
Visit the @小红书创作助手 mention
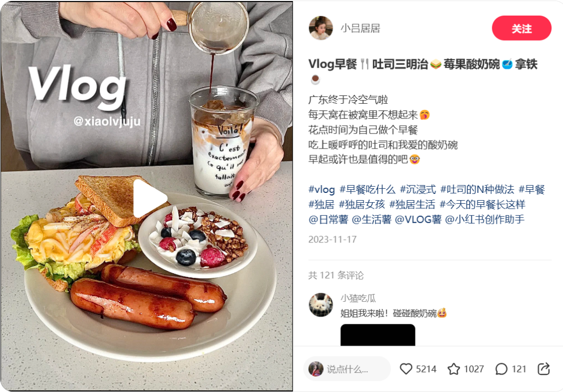click(485, 219)
